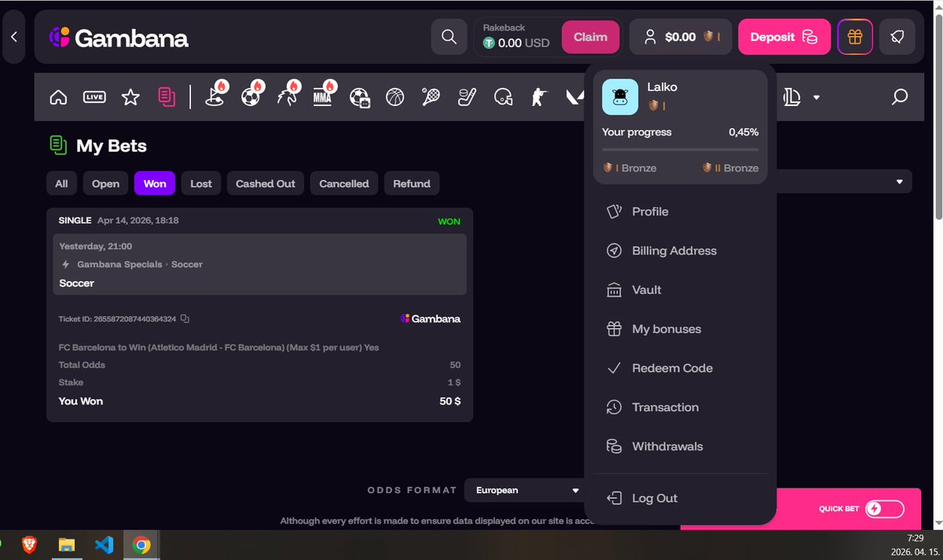Viewport: 943px width, 560px height.
Task: Switch to Cancelled bets tab
Action: tap(344, 184)
